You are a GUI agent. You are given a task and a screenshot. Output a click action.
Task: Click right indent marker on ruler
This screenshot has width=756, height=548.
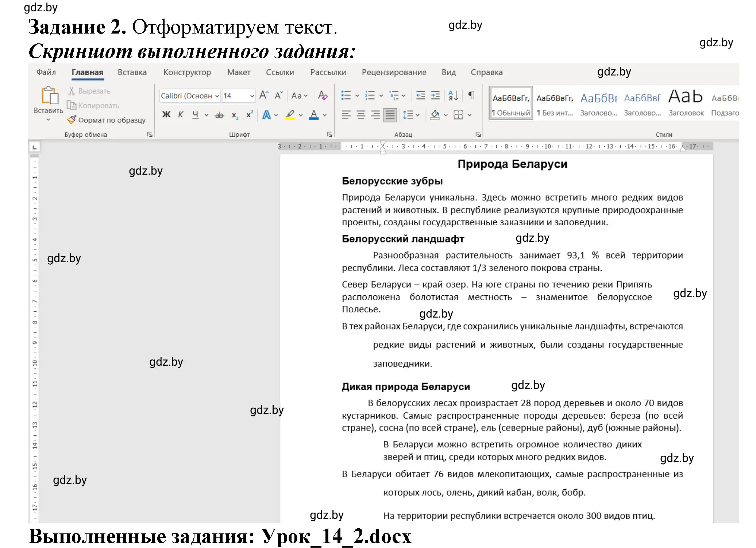tap(682, 149)
